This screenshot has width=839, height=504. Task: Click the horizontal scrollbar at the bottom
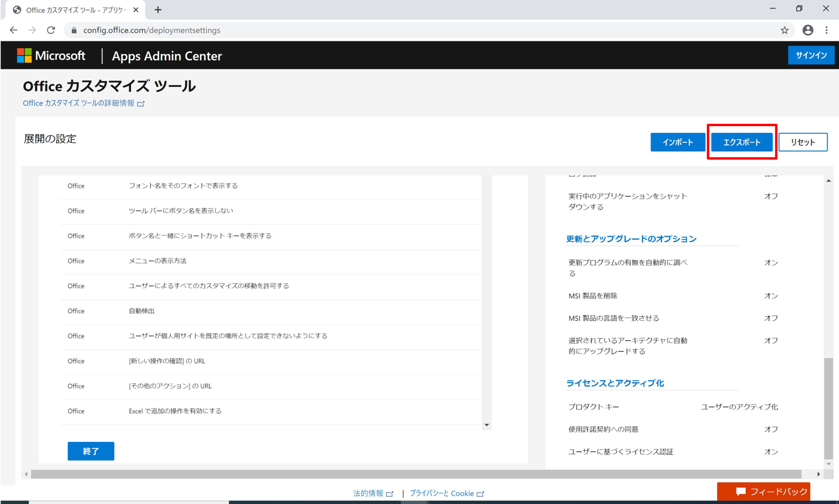point(416,474)
